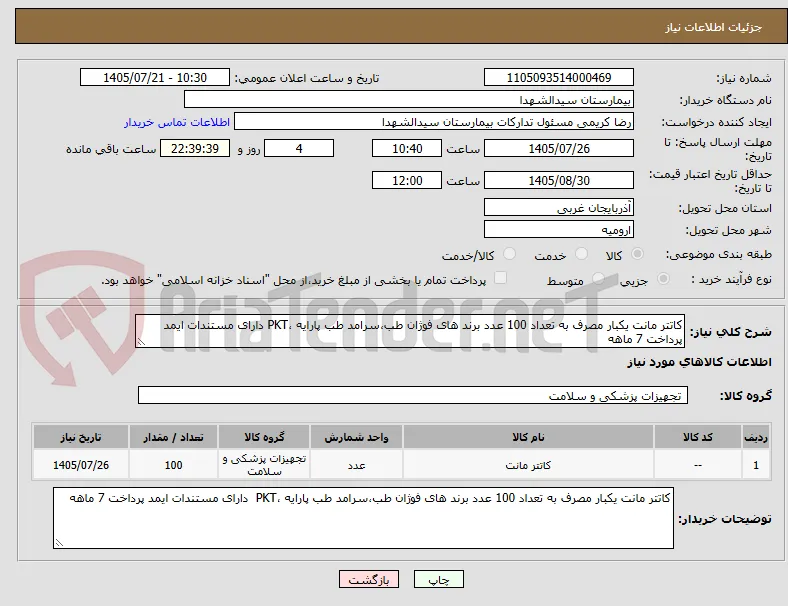Click the deadline time field 10:40

pos(407,149)
